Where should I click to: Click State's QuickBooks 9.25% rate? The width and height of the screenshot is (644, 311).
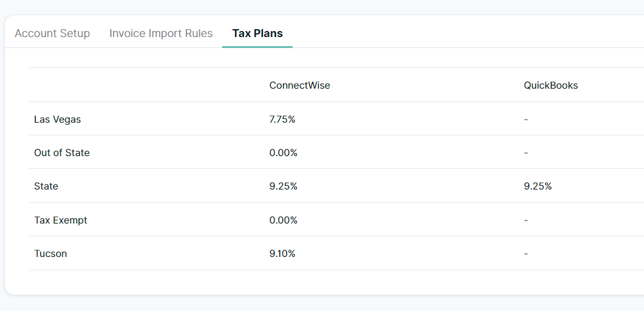[x=538, y=186]
